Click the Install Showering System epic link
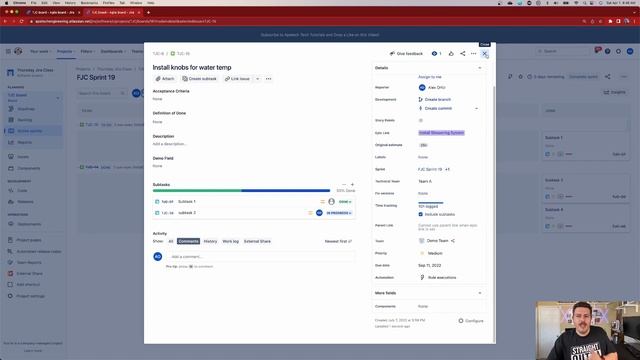The height and width of the screenshot is (360, 640). tap(441, 133)
